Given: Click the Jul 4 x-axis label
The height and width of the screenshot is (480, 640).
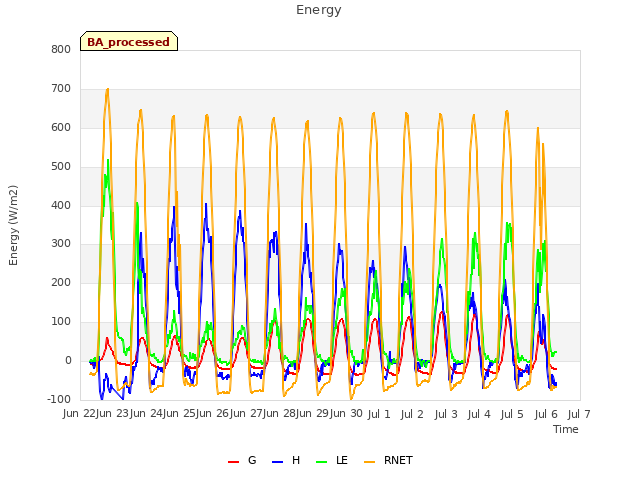Looking at the screenshot, I should pyautogui.click(x=479, y=414).
